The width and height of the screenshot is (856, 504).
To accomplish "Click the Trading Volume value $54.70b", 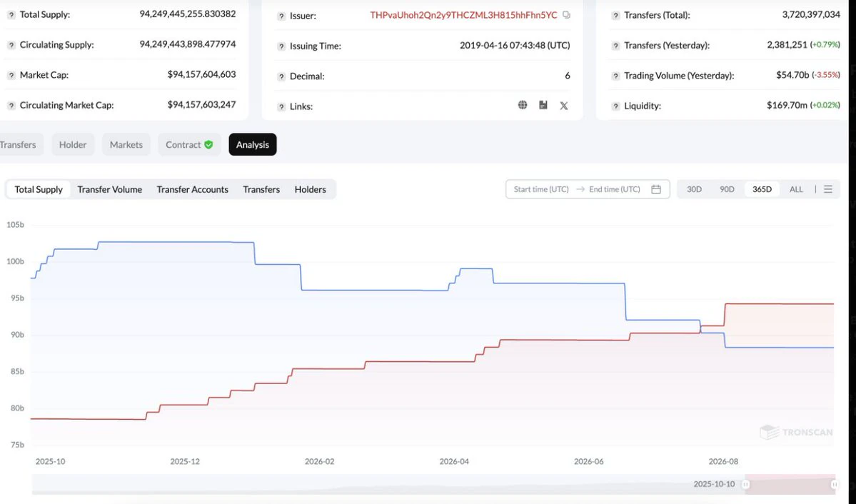I will coord(792,76).
